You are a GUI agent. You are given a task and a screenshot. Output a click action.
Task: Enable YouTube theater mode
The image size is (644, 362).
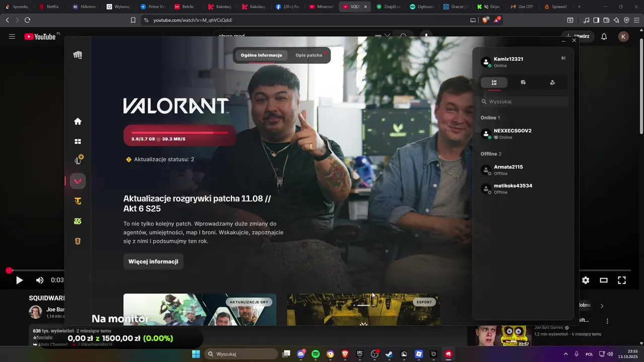(x=604, y=281)
